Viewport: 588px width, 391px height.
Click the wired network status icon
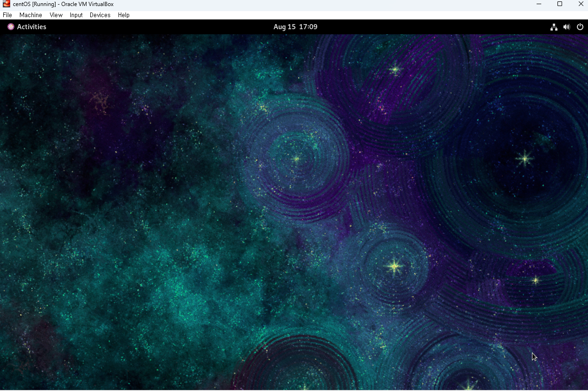(554, 27)
